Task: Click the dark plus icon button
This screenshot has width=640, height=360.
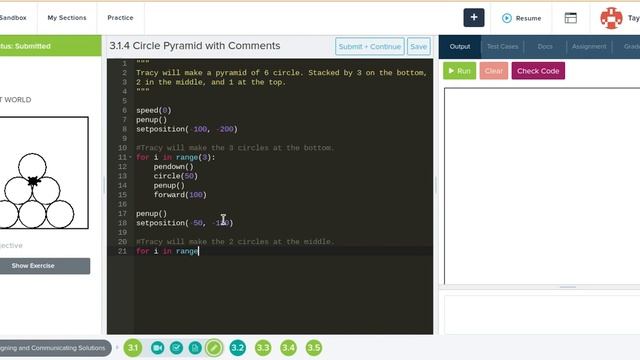Action: tap(473, 18)
